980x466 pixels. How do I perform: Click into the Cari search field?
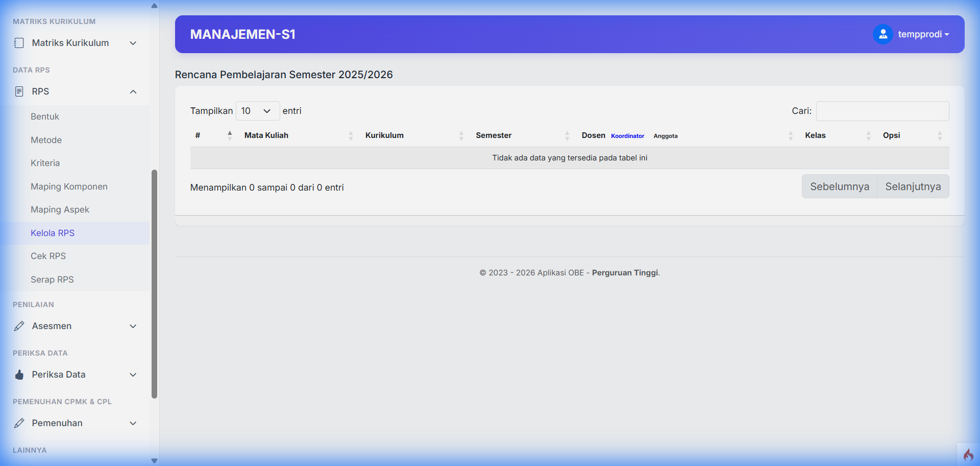click(x=882, y=111)
